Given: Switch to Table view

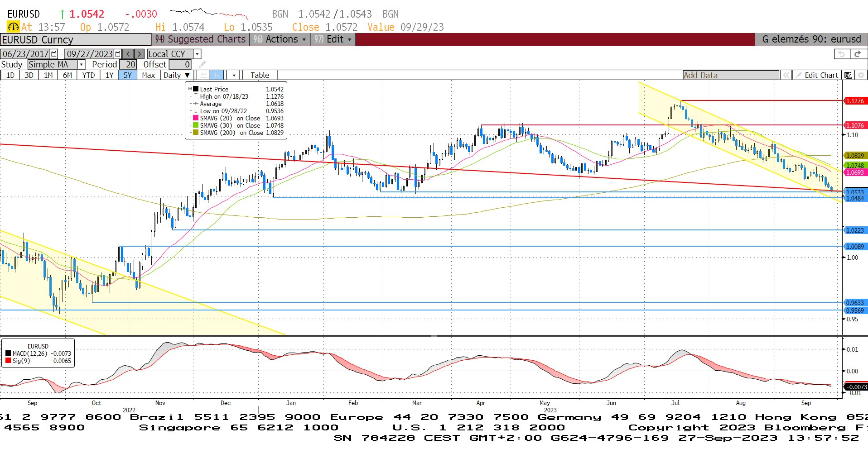Looking at the screenshot, I should pyautogui.click(x=260, y=75).
